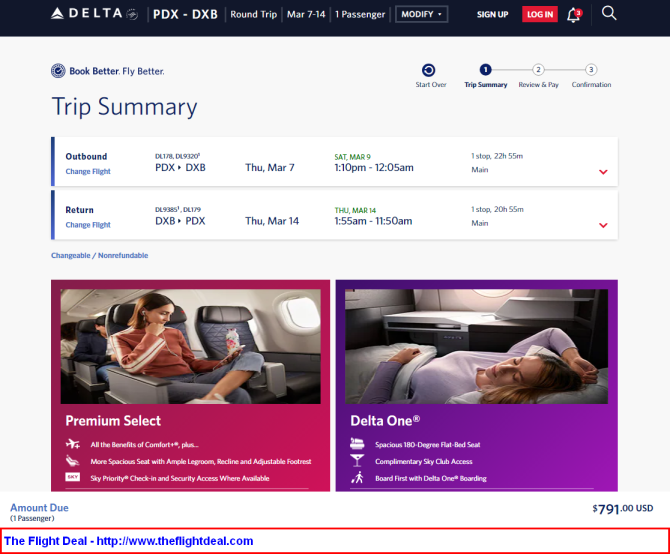Click the Round Trip text in header
The image size is (670, 554).
[x=254, y=15]
